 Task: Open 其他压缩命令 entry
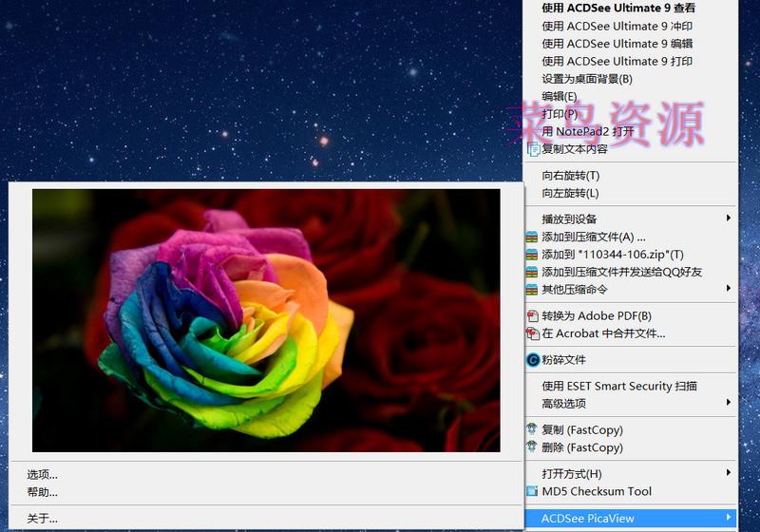[574, 290]
